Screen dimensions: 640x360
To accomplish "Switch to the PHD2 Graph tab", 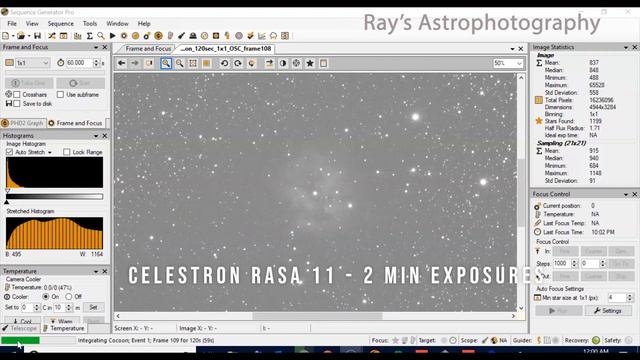I will 23,123.
